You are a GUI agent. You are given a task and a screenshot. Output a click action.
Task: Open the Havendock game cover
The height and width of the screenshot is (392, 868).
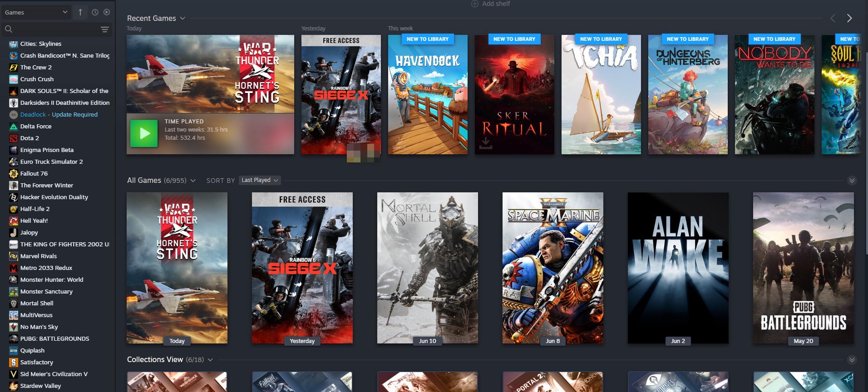(x=428, y=94)
